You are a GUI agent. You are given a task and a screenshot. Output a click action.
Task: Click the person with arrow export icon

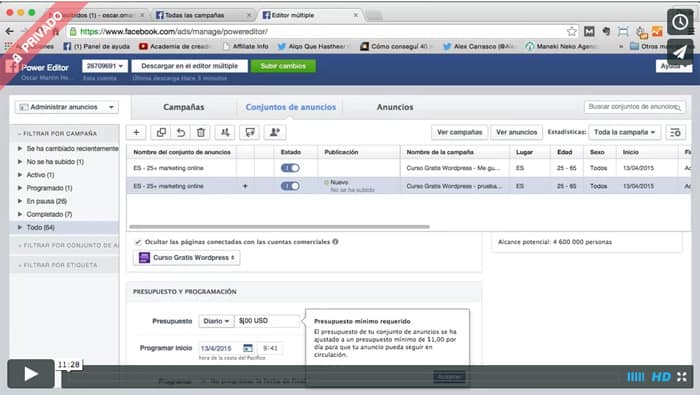tap(275, 132)
